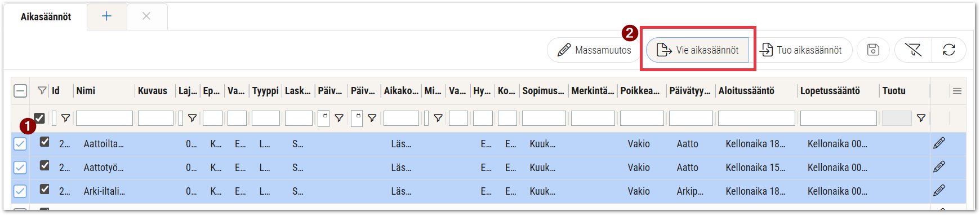The width and height of the screenshot is (980, 215).
Task: Focus the Nimi filter input field
Action: pyautogui.click(x=104, y=118)
